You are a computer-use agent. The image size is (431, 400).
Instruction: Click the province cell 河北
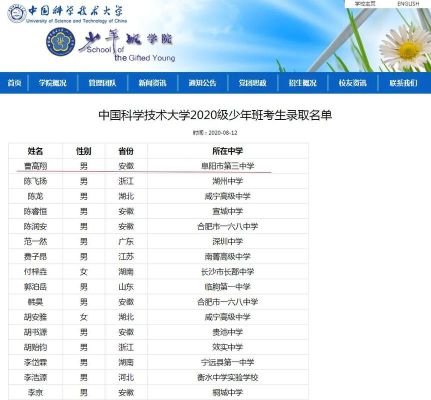click(126, 378)
